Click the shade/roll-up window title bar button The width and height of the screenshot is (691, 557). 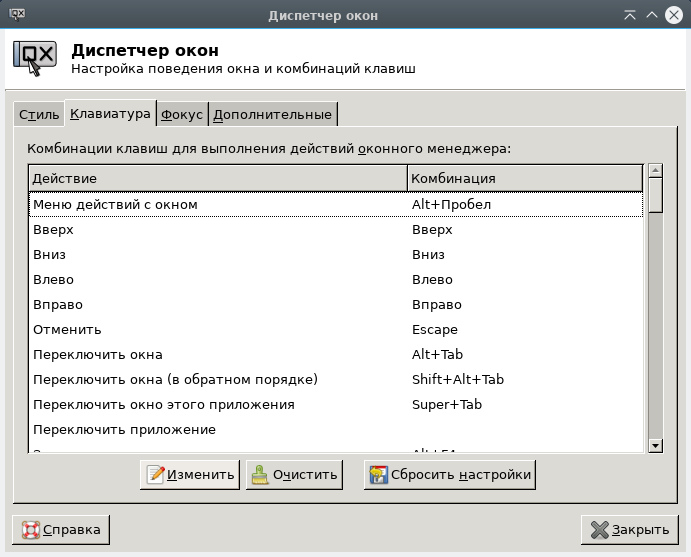point(629,15)
